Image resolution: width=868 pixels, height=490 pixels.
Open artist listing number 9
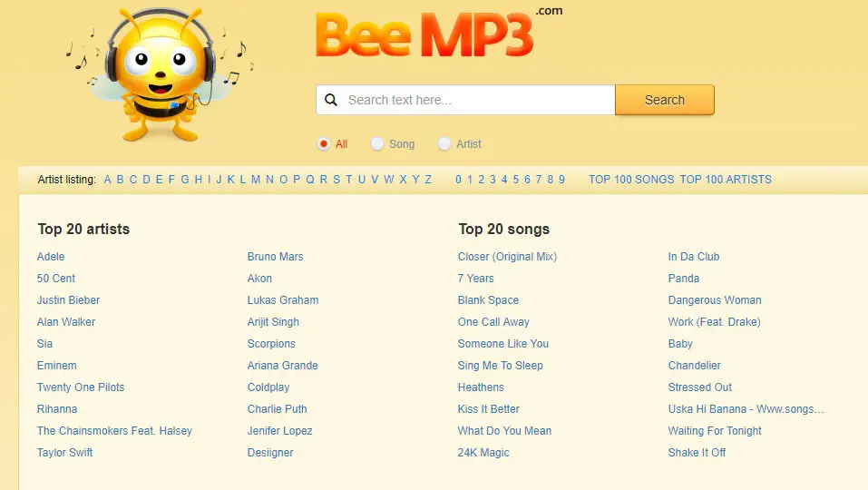click(x=561, y=180)
